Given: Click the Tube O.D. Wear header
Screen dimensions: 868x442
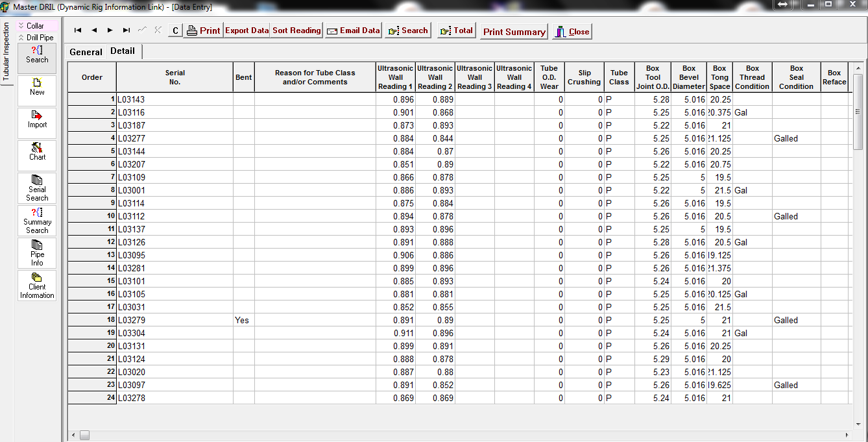Looking at the screenshot, I should coord(549,77).
